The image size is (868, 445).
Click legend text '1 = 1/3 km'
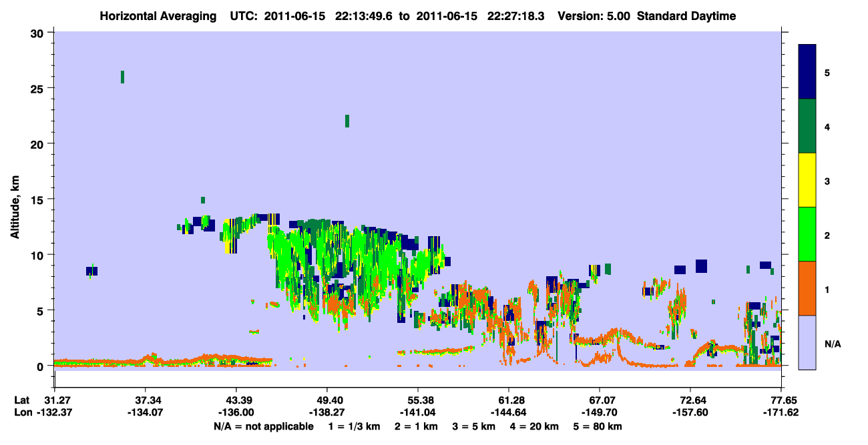click(353, 426)
